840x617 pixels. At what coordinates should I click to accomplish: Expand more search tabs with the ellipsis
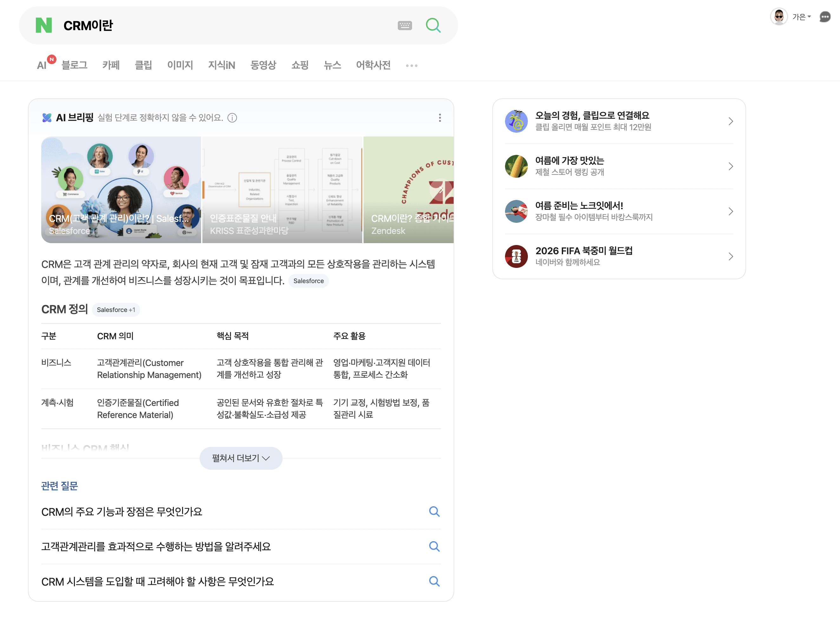[411, 66]
